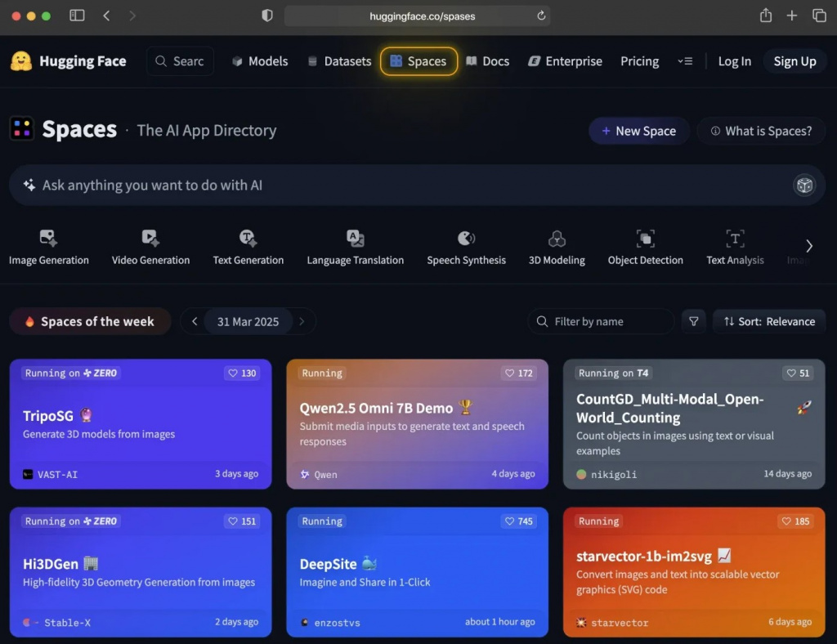The width and height of the screenshot is (837, 644).
Task: Click the Object Detection category icon
Action: [645, 239]
